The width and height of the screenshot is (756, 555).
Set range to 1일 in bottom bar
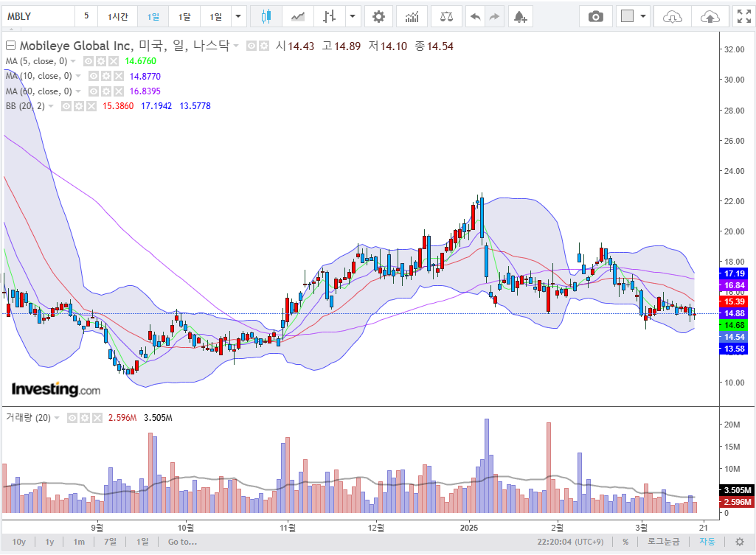tap(142, 542)
